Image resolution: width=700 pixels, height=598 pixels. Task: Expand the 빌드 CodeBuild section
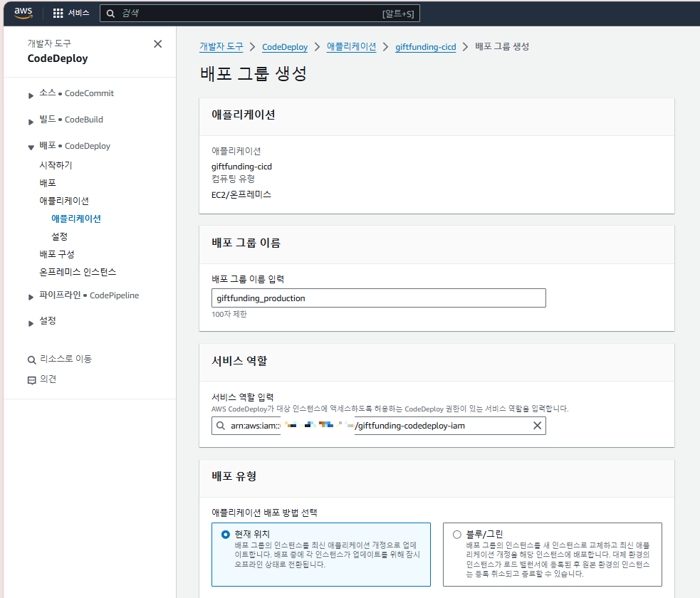point(31,122)
